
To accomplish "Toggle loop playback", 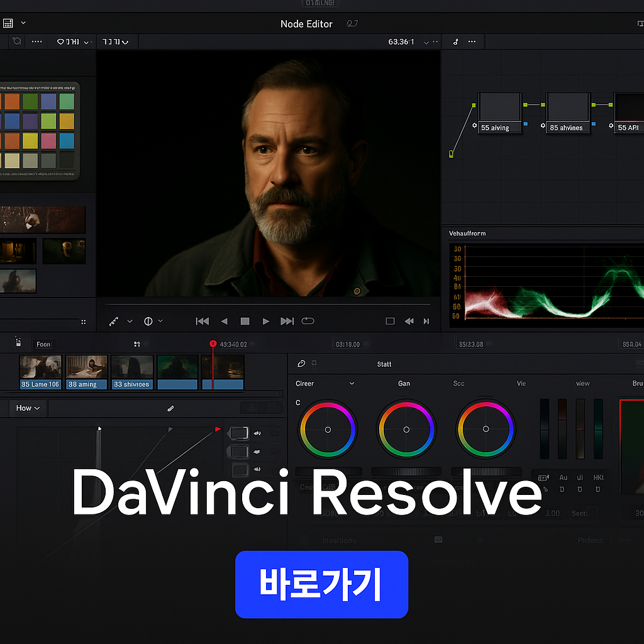I will pos(308,321).
